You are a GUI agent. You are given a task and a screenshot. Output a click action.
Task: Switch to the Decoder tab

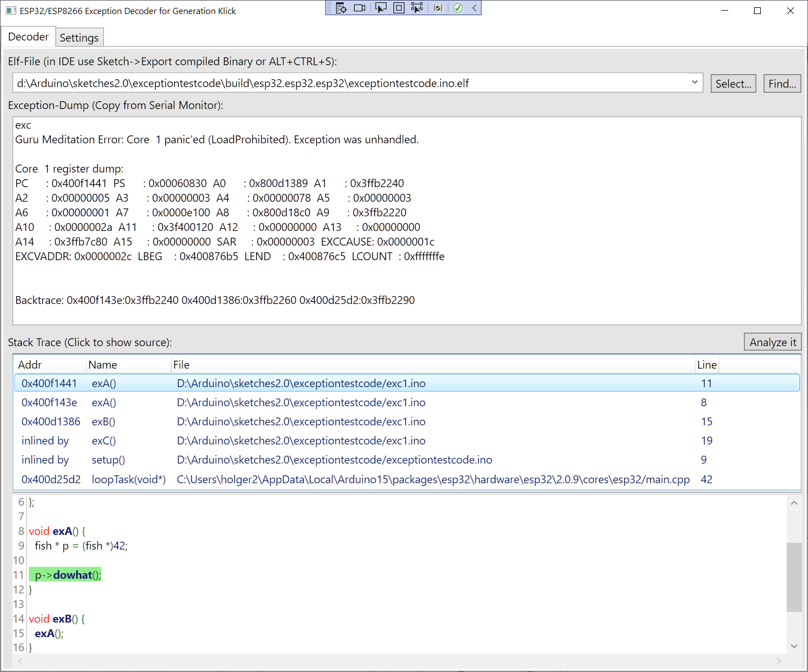coord(28,37)
